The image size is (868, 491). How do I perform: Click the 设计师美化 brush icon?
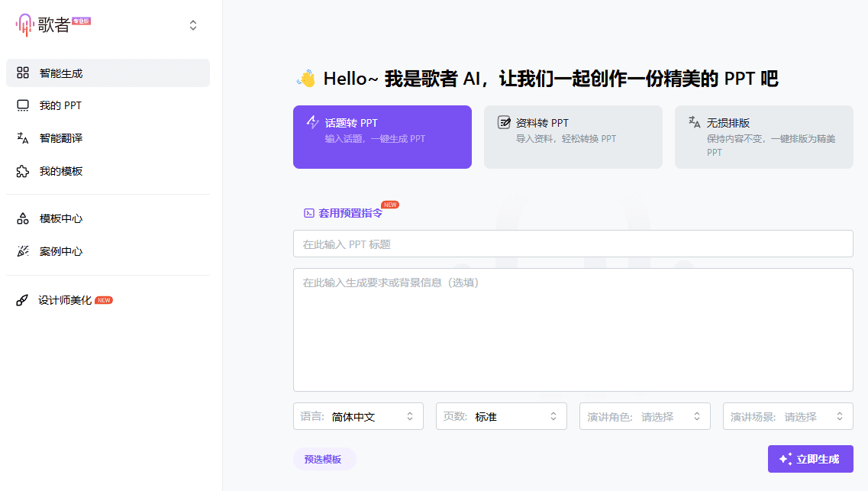[21, 300]
